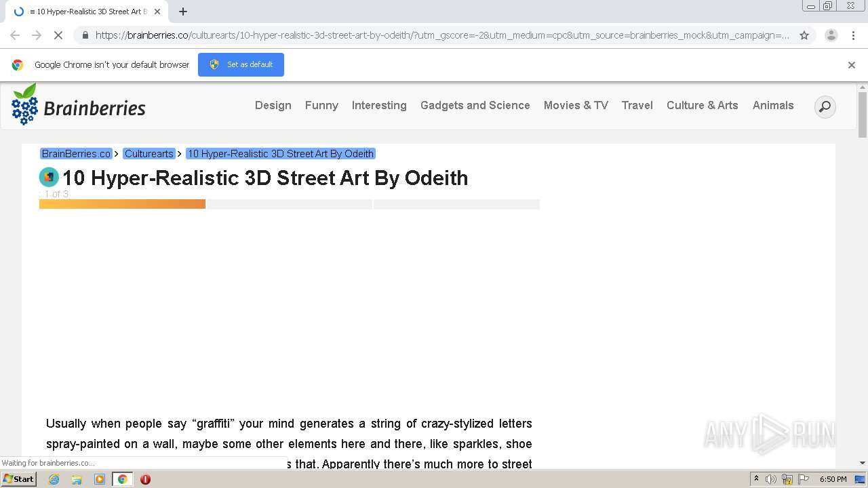Dismiss the default browser notification bar

[x=852, y=65]
